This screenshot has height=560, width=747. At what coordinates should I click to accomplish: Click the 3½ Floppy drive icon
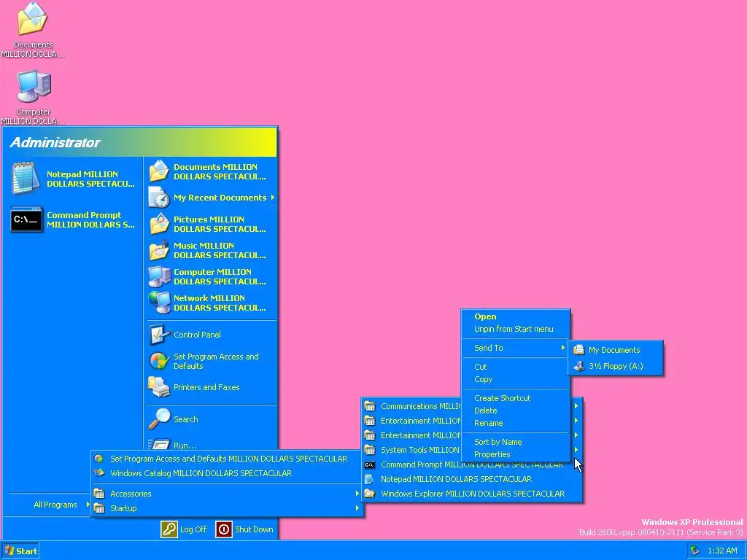pyautogui.click(x=578, y=366)
